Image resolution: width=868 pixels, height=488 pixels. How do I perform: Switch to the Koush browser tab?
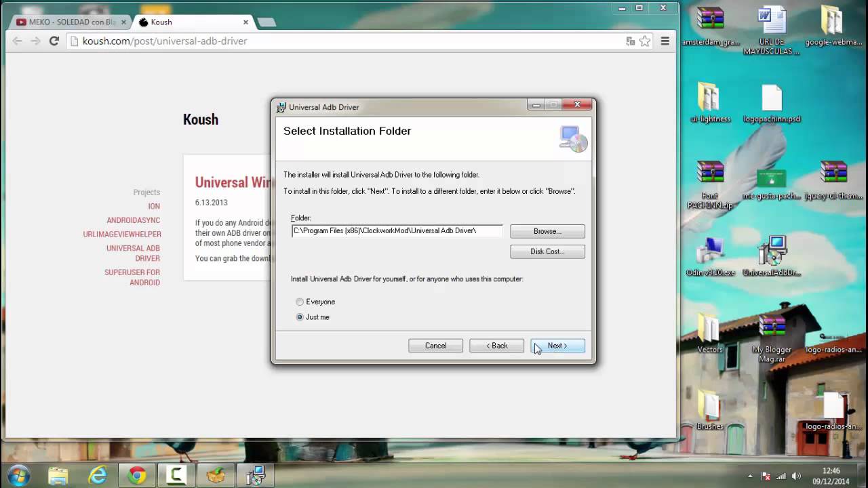(192, 22)
